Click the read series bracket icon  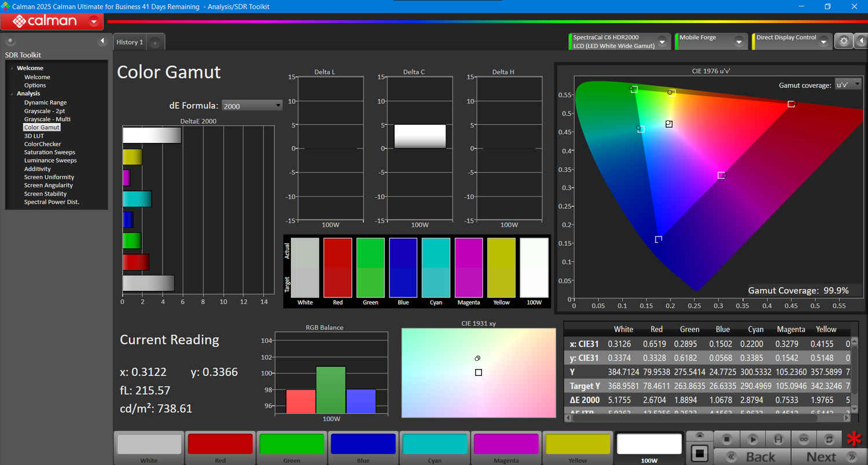coord(778,440)
